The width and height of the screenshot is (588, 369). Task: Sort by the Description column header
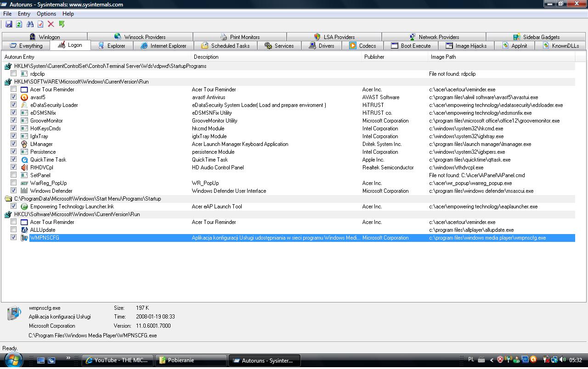pyautogui.click(x=277, y=57)
